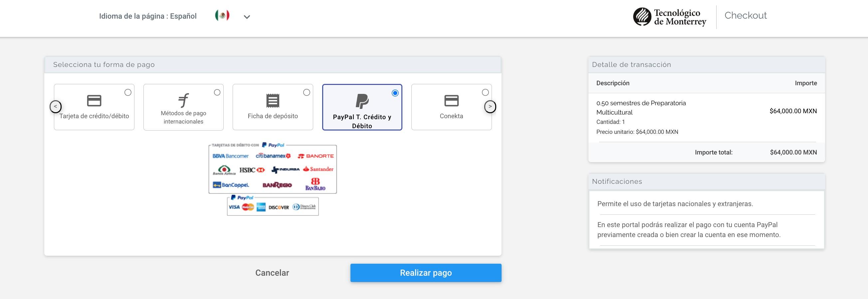Screen dimensions: 868x299
Task: Click the Notificaciones panel heading
Action: point(617,181)
